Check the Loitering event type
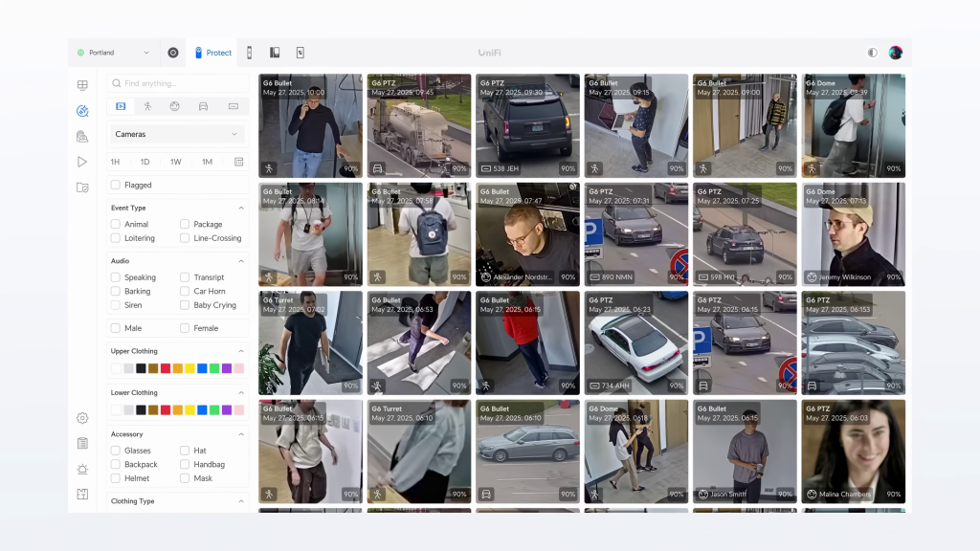 click(x=116, y=238)
